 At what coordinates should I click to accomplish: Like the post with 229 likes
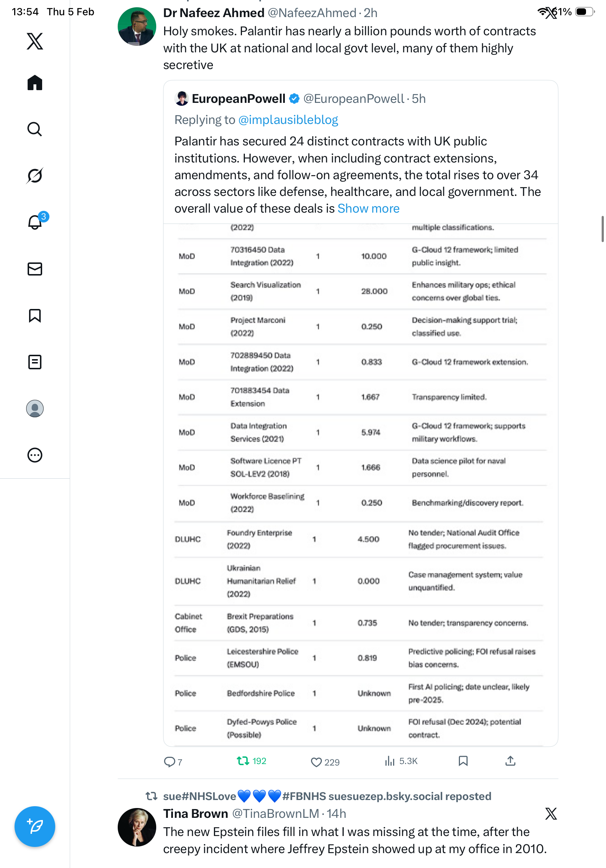(x=316, y=762)
